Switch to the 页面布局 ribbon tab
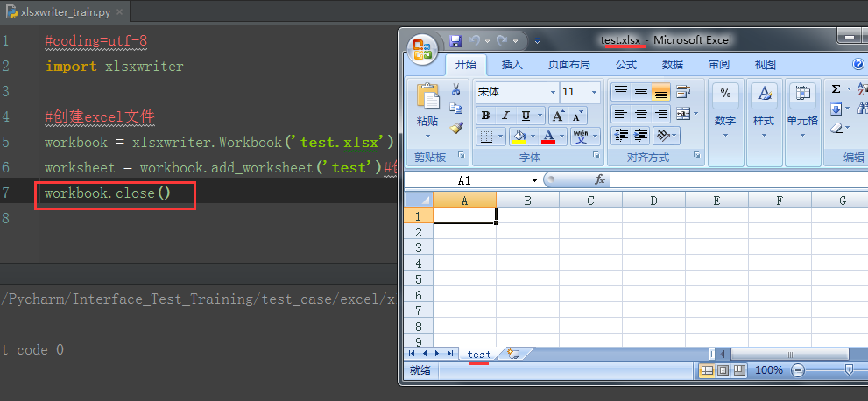 tap(569, 65)
